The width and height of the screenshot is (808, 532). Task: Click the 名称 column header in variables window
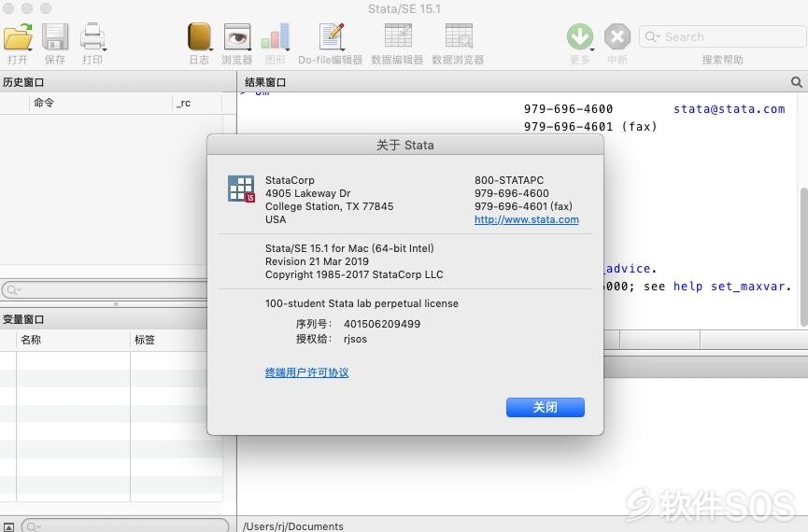[x=73, y=340]
